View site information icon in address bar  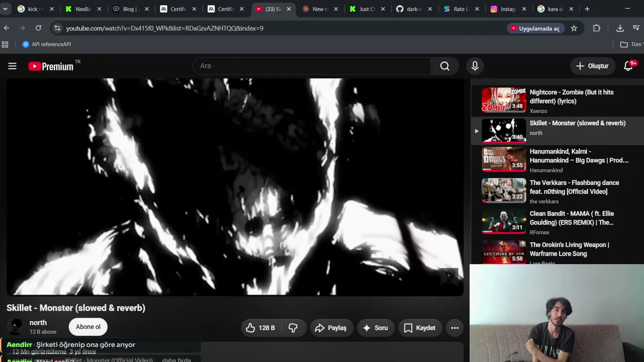point(57,28)
